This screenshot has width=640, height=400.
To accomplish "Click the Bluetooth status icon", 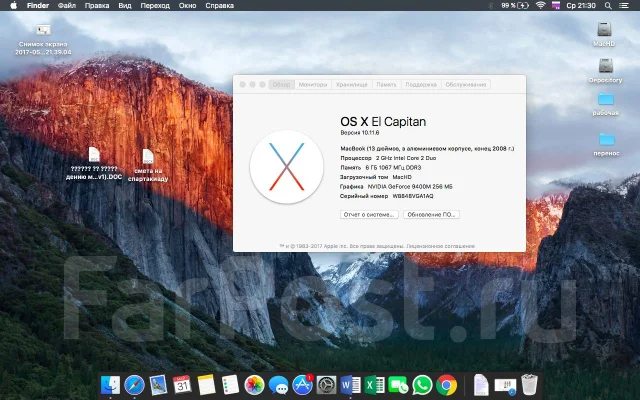I will coord(491,5).
